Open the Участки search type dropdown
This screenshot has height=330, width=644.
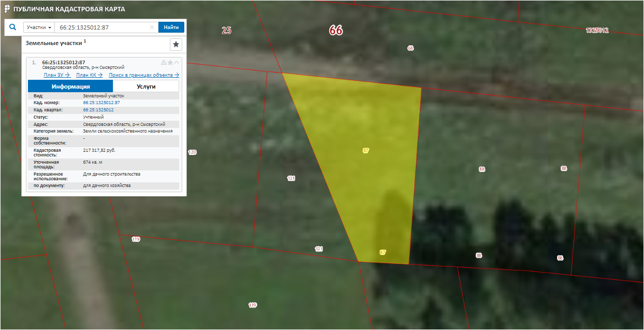(39, 27)
